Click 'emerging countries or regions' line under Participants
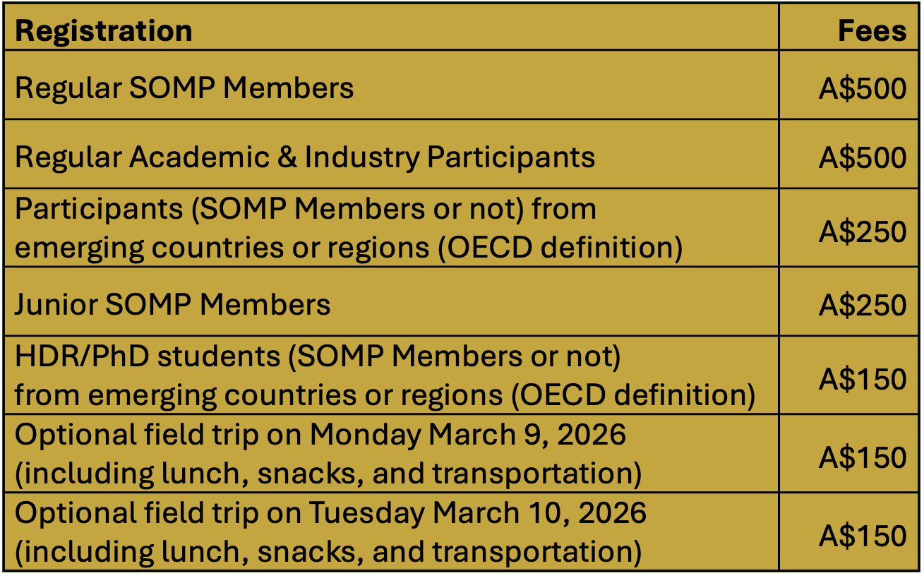Viewport: 924px width, 578px height. tap(349, 248)
